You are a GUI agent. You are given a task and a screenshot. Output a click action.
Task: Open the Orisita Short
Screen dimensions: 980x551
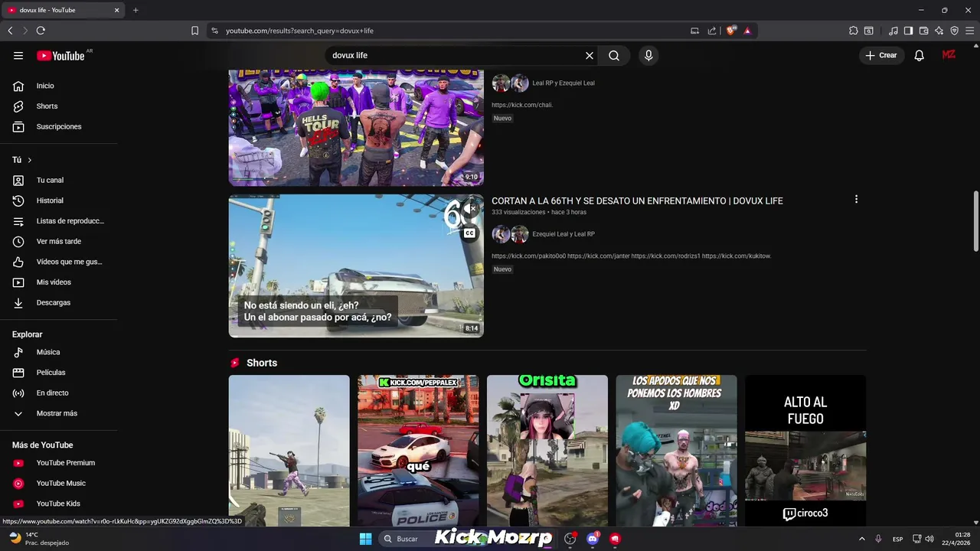click(x=547, y=451)
